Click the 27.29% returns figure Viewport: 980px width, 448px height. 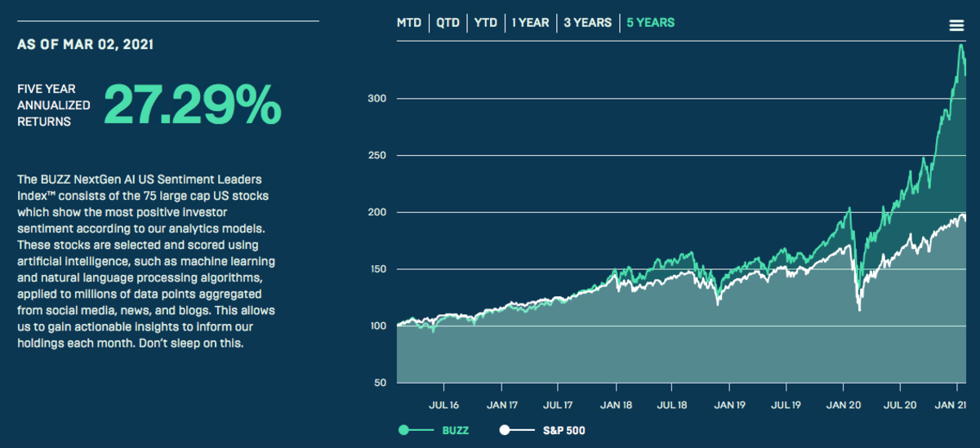pos(193,104)
